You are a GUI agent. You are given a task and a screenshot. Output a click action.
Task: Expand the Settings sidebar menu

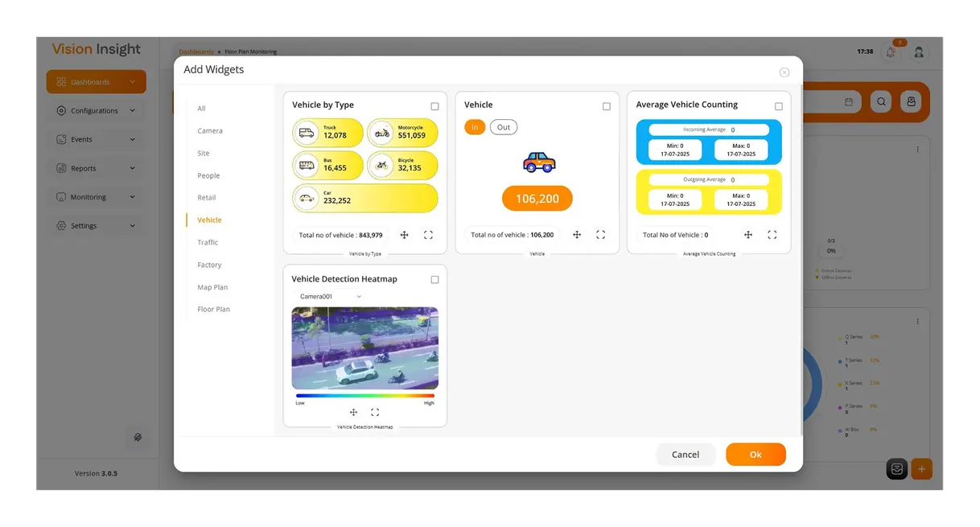pos(97,226)
